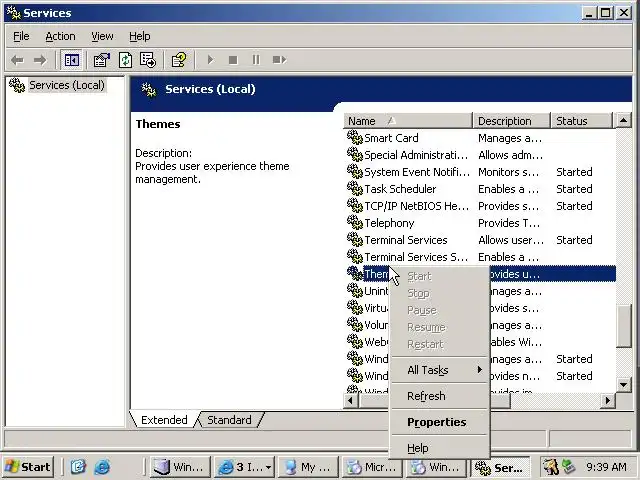
Task: Open the Properties toolbar icon
Action: [x=101, y=60]
